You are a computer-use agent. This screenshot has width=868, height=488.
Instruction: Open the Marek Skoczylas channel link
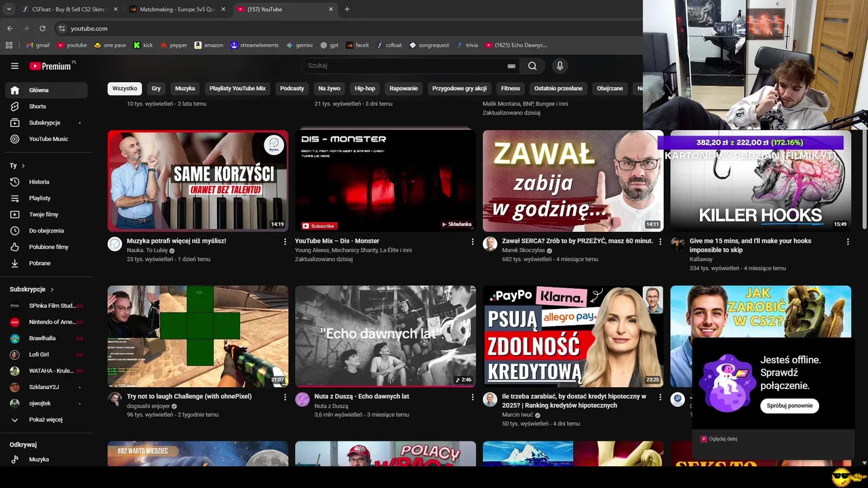tap(524, 250)
